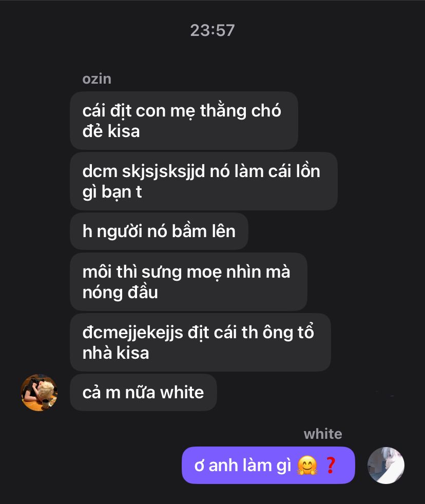425x504 pixels.
Task: Open white's profile picture avatar
Action: [386, 465]
